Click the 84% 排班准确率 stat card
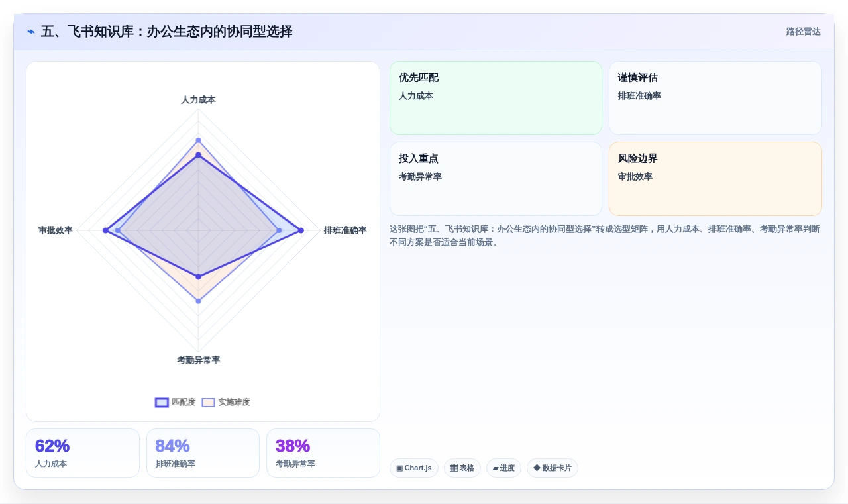The height and width of the screenshot is (504, 848). [203, 453]
